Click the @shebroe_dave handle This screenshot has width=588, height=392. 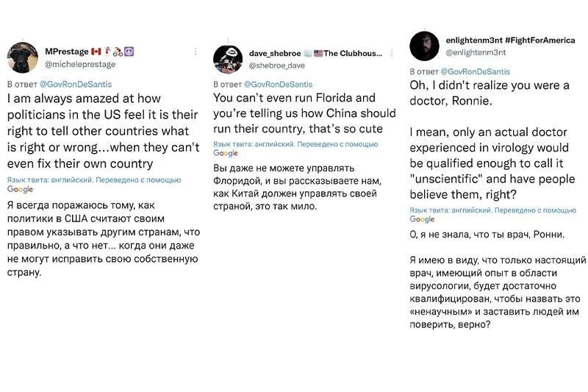[x=277, y=65]
